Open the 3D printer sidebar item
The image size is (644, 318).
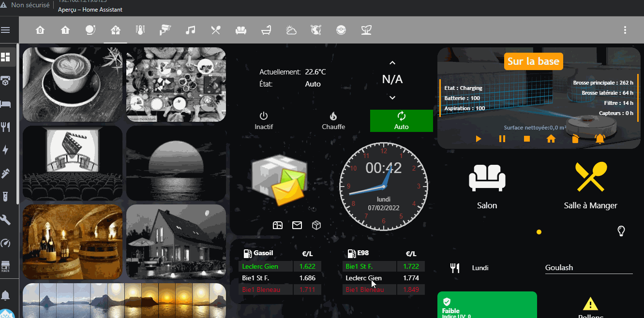[x=6, y=81]
